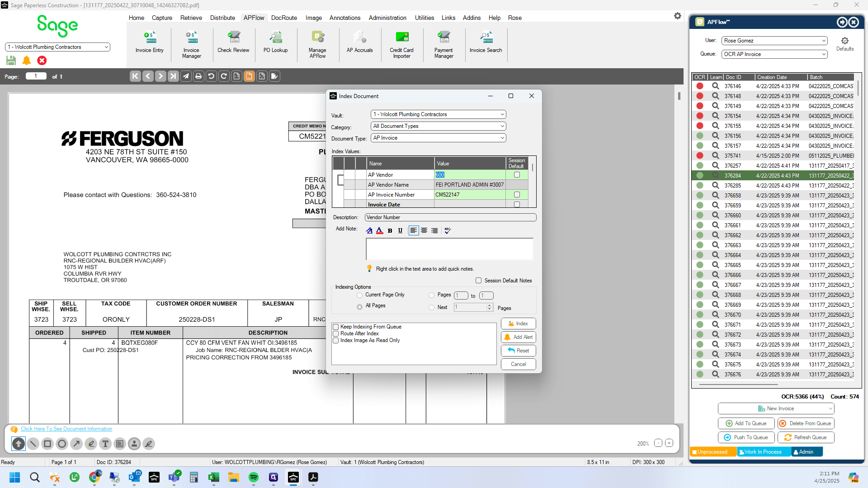This screenshot has height=488, width=868.
Task: Select Current Page Only option
Action: coord(359,295)
